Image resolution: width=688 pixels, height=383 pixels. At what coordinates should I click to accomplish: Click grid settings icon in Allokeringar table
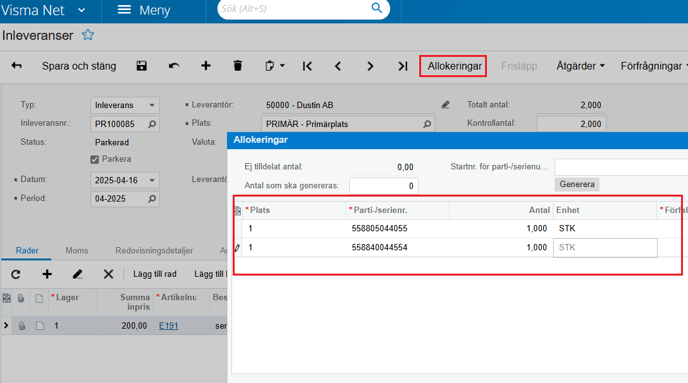237,211
